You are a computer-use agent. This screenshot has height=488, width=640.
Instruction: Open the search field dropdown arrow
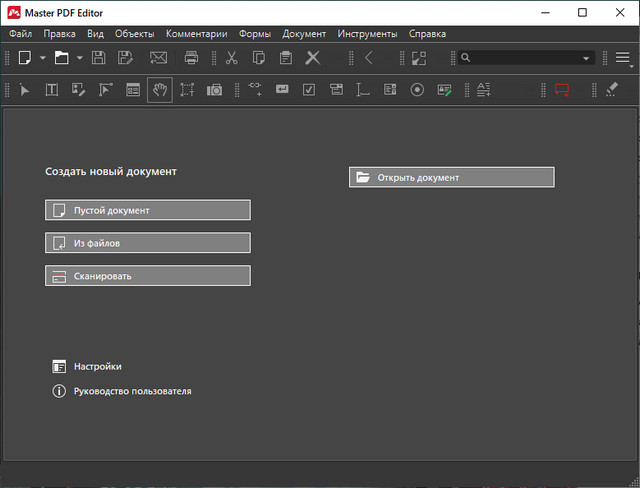coord(587,58)
